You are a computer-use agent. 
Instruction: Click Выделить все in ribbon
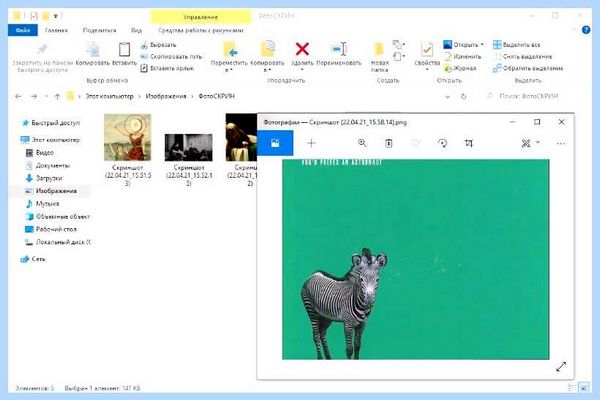coord(517,45)
